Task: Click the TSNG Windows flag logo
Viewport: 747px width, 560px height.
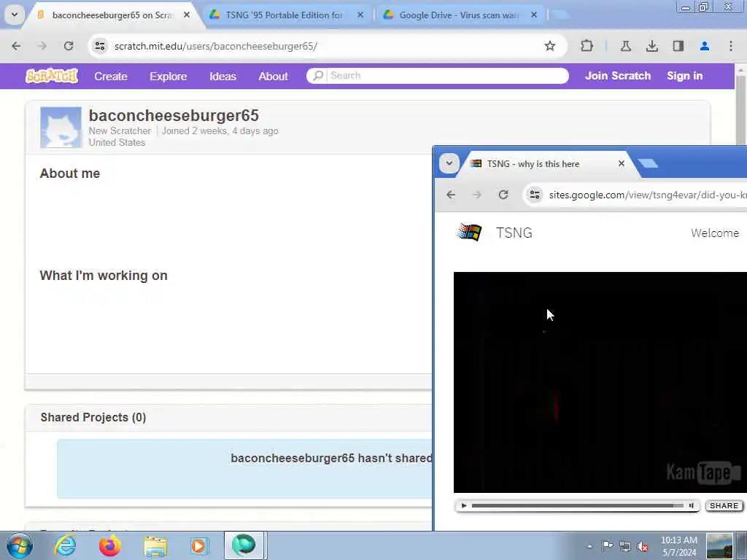Action: coord(469,233)
